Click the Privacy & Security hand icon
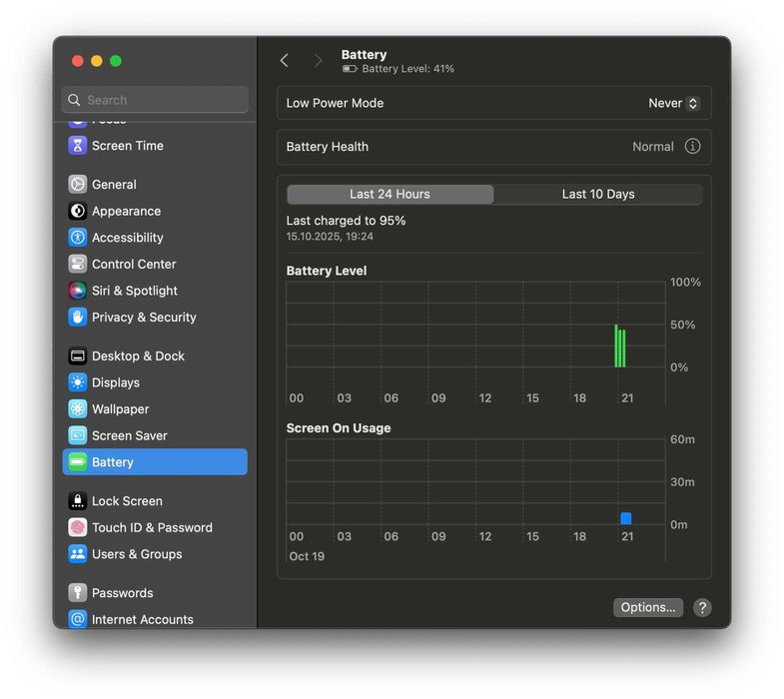This screenshot has width=784, height=699. (77, 317)
